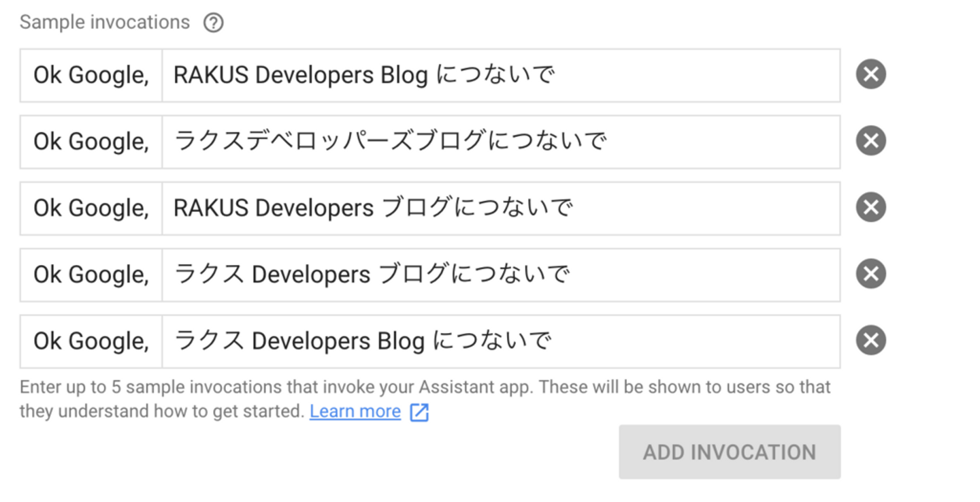Screen dimensions: 980x502
Task: Click Ok Google prefix beside ラクスデベロッパーズブログにつないで
Action: coord(91,142)
